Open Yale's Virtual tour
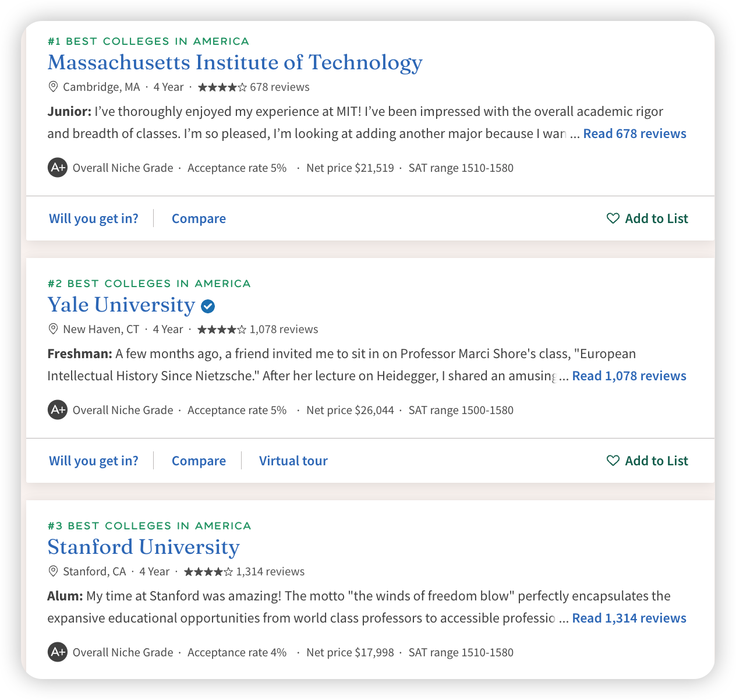736x700 pixels. (x=293, y=461)
